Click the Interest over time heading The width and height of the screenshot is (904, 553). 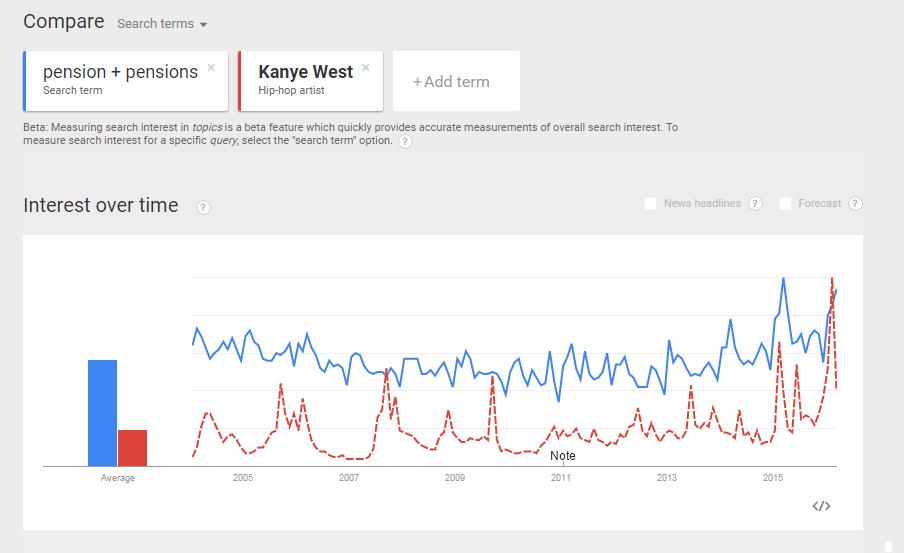pos(101,205)
